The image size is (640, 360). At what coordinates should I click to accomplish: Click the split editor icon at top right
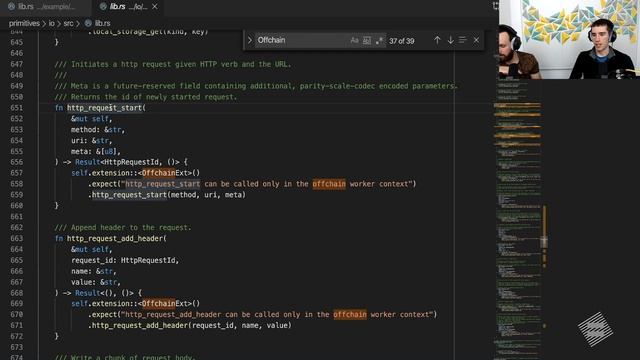point(496,6)
